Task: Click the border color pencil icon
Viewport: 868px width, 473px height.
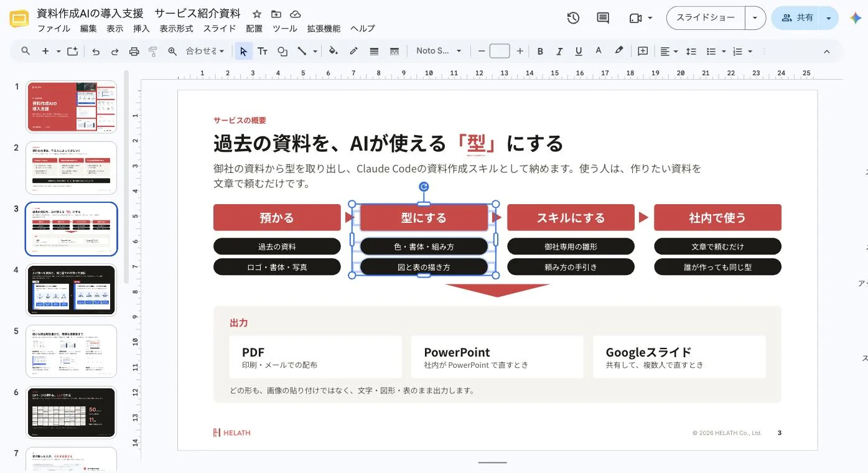Action: point(353,51)
